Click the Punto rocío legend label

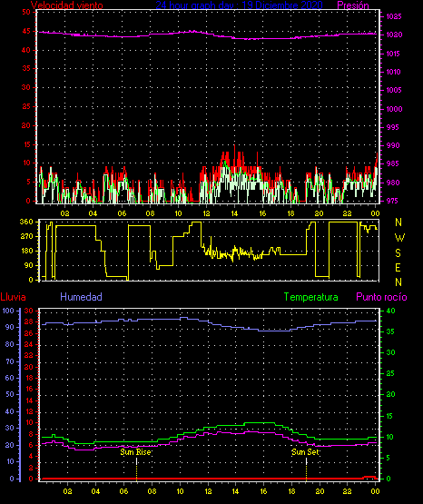381,297
